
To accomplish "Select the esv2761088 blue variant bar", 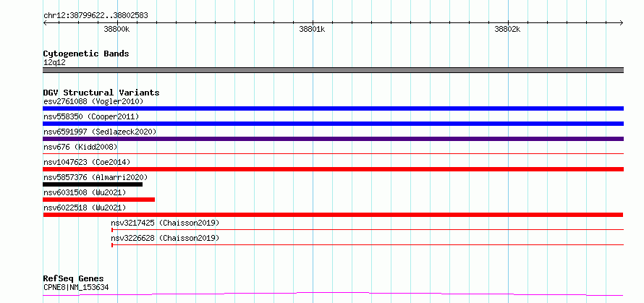I will pyautogui.click(x=333, y=108).
